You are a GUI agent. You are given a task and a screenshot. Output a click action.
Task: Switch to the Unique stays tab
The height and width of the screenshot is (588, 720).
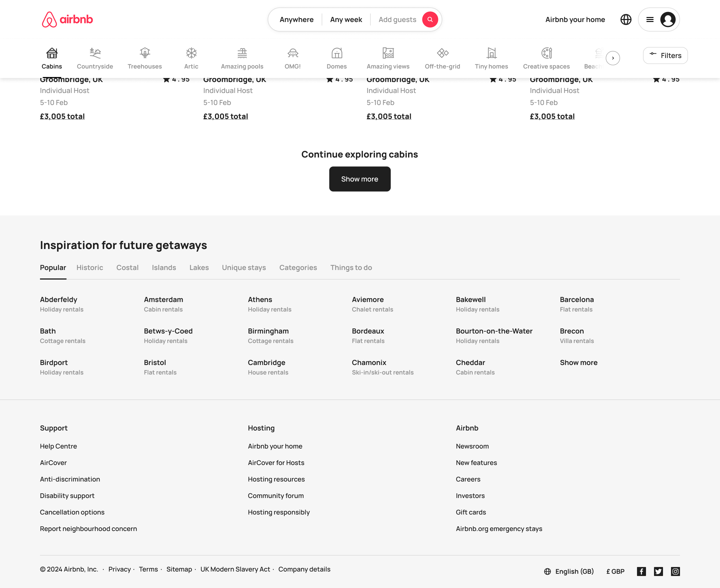244,268
